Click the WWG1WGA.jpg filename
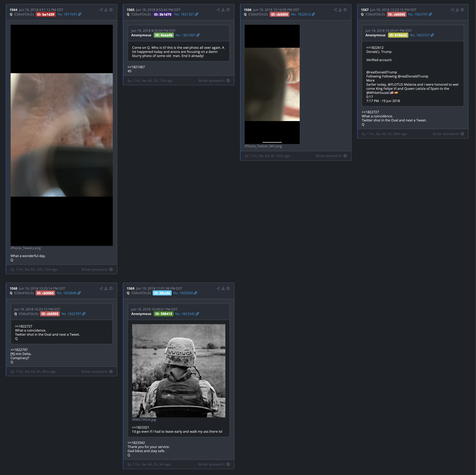 point(144,420)
